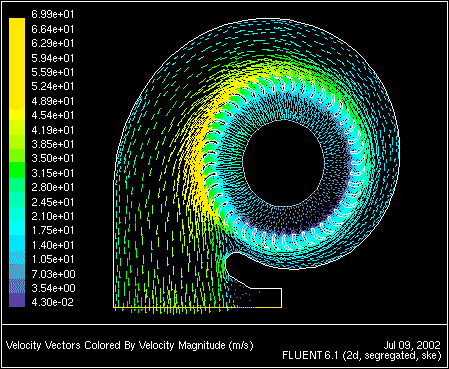449x369 pixels.
Task: Select the 4.54e+01 legend value
Action: click(x=53, y=115)
